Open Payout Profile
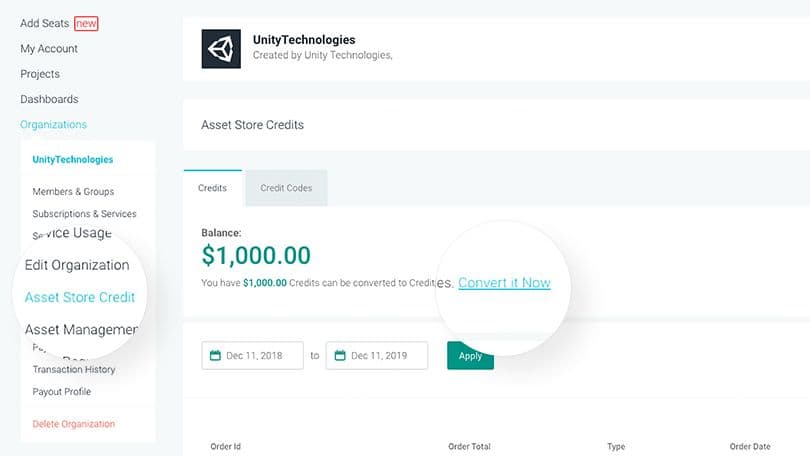Screen dimensions: 810x456 [x=61, y=391]
